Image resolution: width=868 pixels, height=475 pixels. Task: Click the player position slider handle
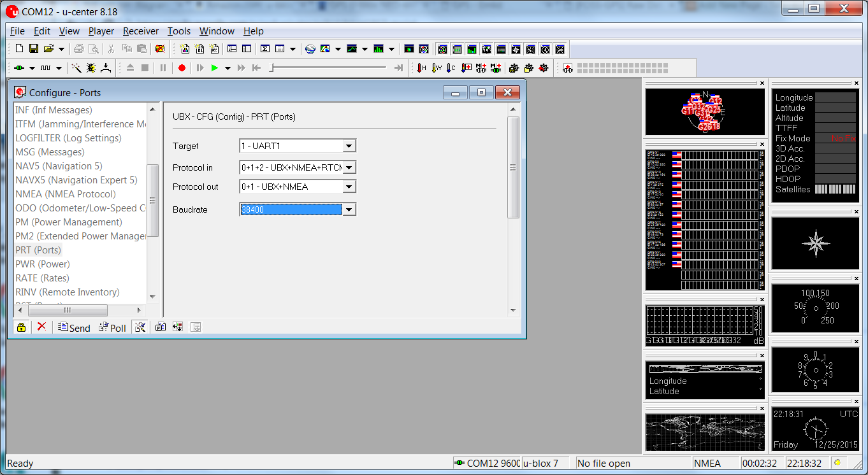(271, 67)
